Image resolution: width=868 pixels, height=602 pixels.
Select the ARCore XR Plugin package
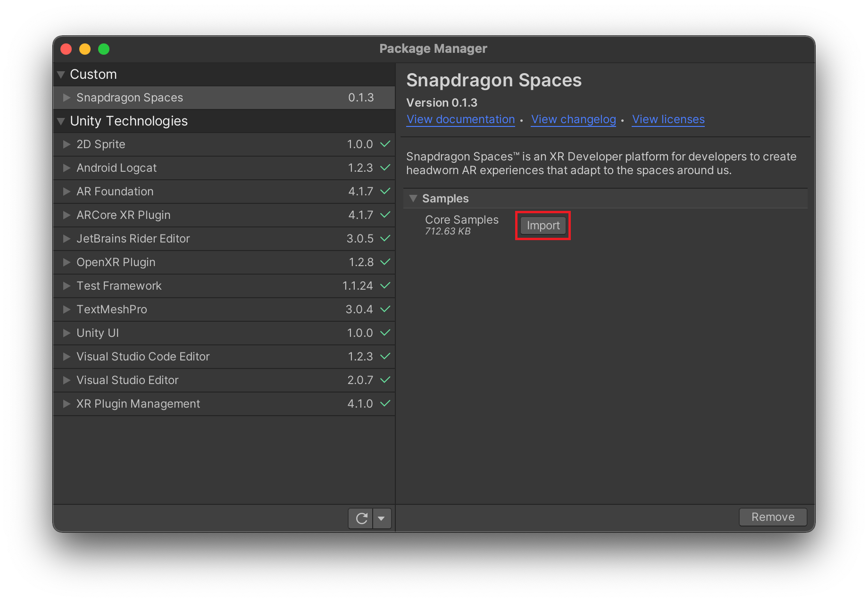224,215
